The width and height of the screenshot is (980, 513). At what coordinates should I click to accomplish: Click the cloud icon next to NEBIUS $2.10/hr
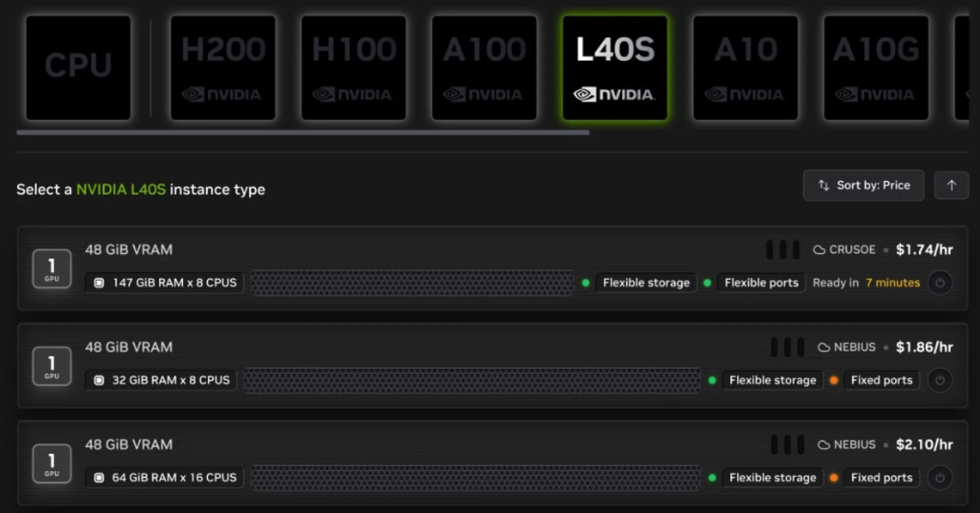tap(823, 445)
